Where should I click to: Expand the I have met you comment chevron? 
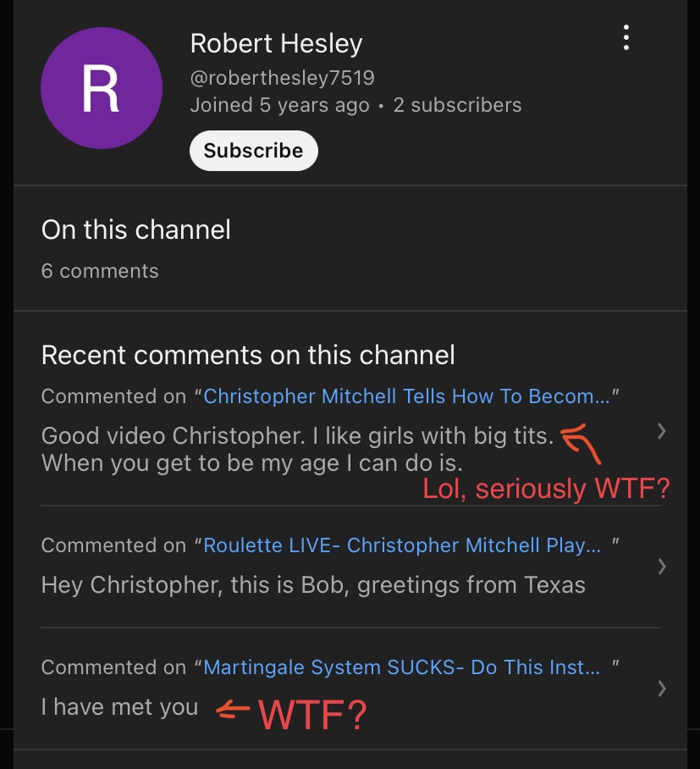661,689
